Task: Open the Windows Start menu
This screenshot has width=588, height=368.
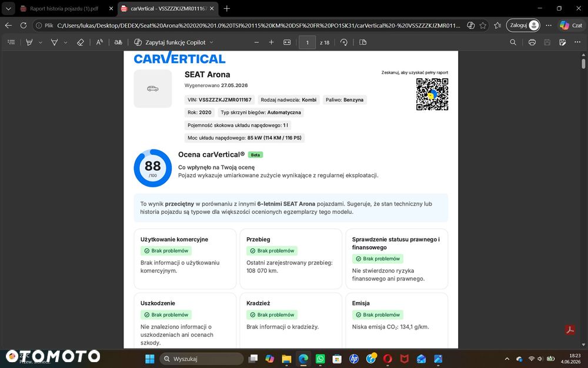Action: click(149, 359)
